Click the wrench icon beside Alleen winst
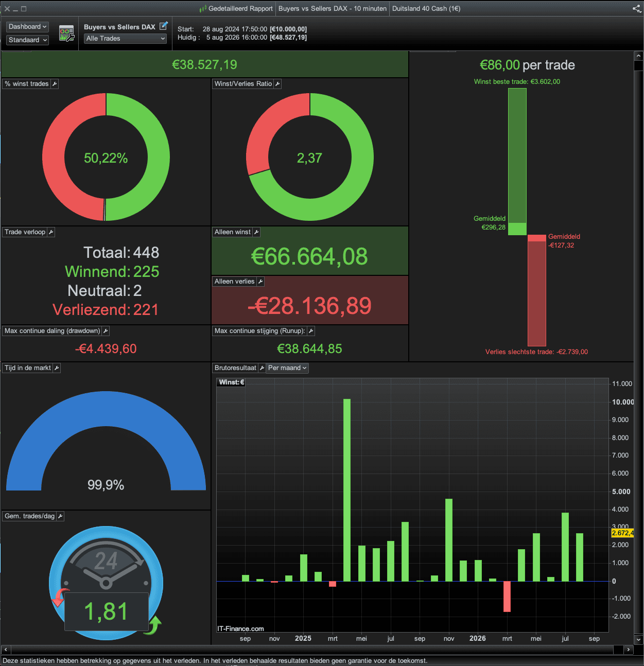 pos(256,232)
